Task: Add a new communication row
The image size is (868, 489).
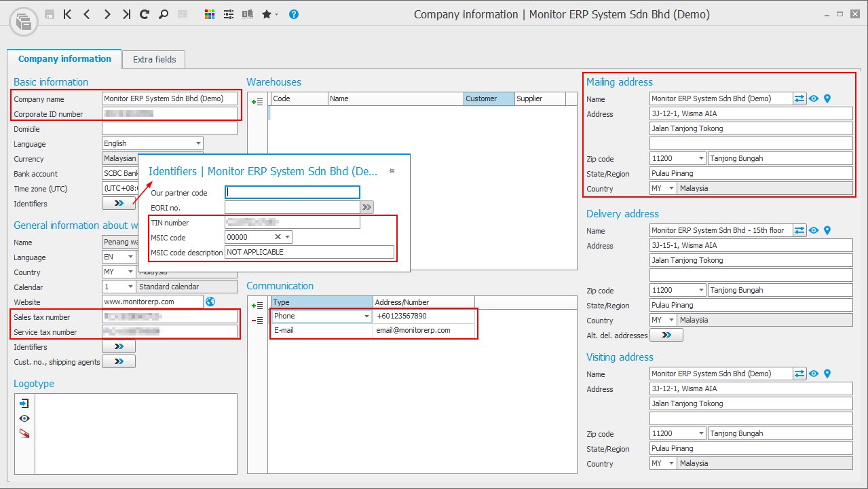Action: 257,306
